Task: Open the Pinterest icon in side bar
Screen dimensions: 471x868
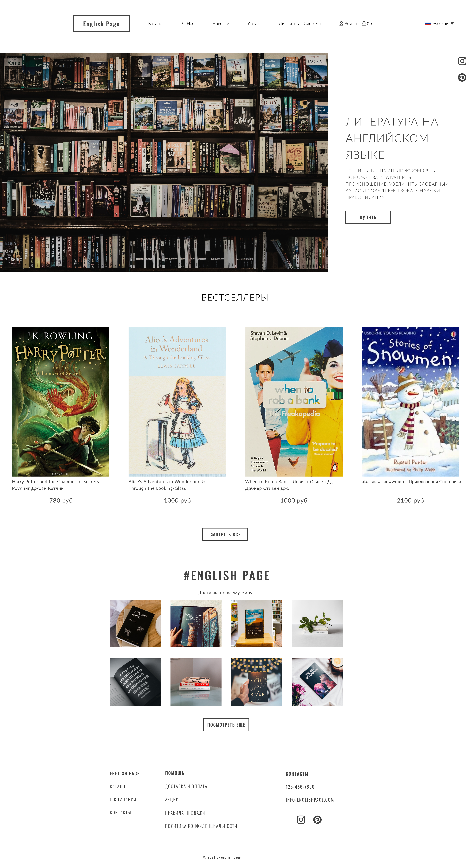Action: tap(462, 77)
